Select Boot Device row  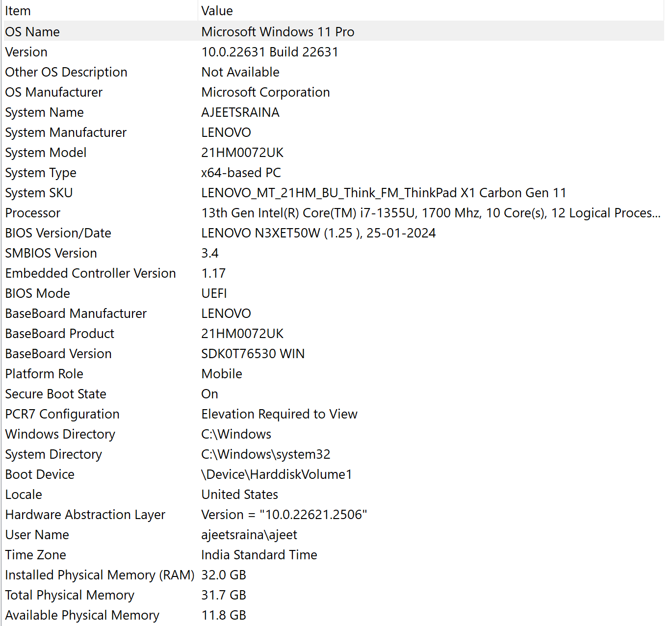pyautogui.click(x=334, y=474)
